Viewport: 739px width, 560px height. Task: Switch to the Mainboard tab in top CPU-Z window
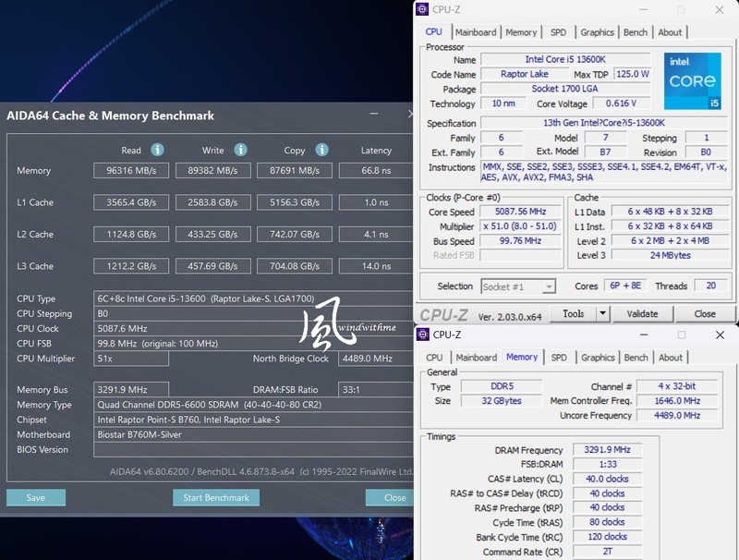click(x=477, y=31)
